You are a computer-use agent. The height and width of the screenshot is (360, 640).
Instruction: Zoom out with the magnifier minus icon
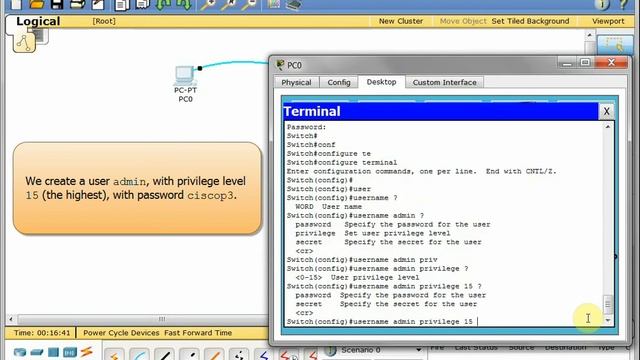[249, 4]
